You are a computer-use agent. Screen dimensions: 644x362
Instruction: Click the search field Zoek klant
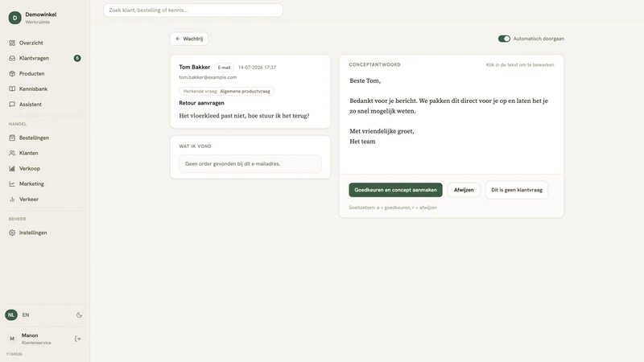(x=193, y=10)
